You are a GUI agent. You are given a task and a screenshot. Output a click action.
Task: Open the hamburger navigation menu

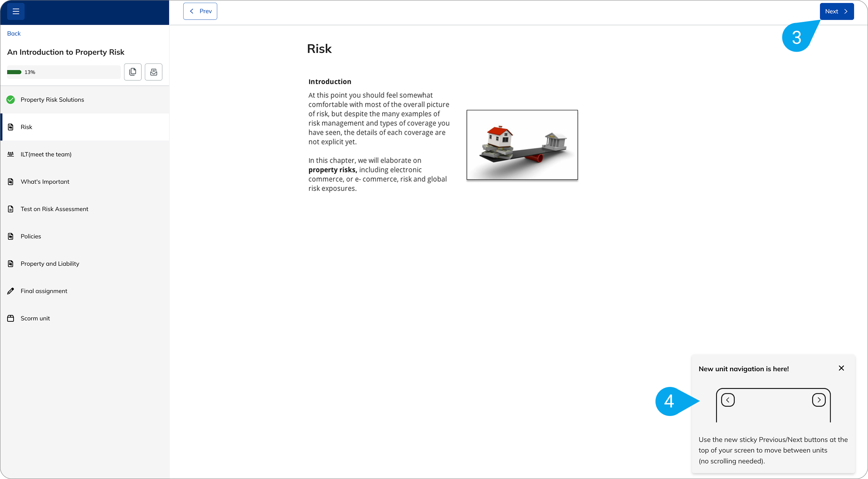pos(15,11)
